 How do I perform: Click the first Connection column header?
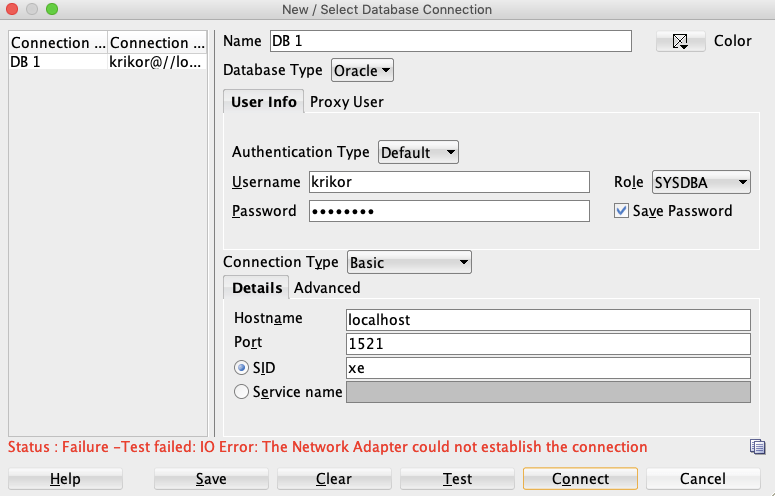pyautogui.click(x=58, y=43)
